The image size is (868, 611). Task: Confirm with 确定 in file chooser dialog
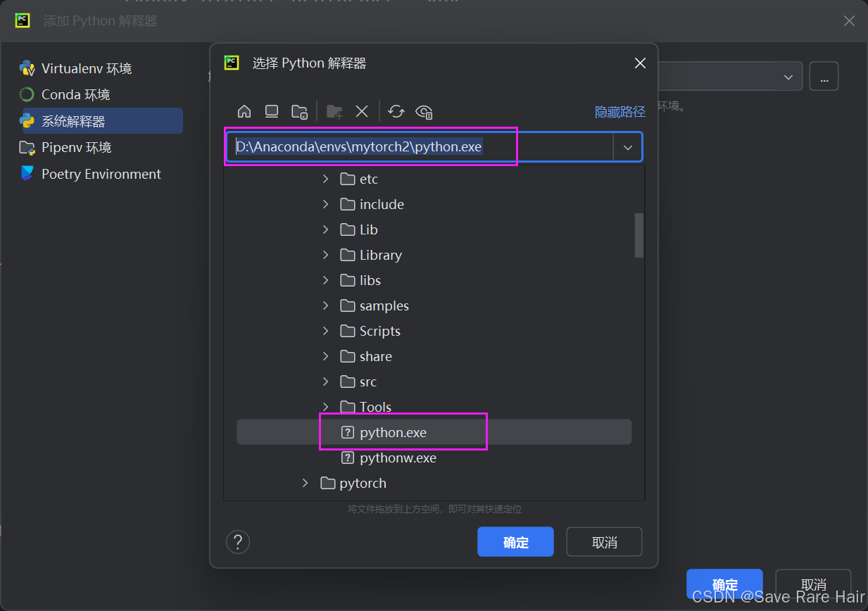tap(515, 542)
